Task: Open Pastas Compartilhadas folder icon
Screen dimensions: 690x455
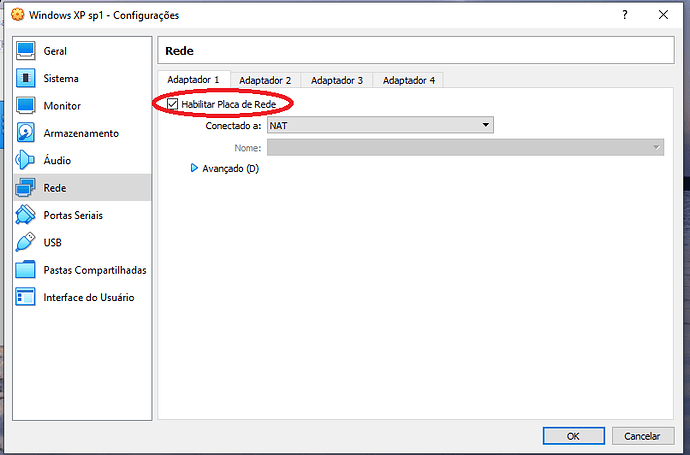Action: [x=26, y=270]
